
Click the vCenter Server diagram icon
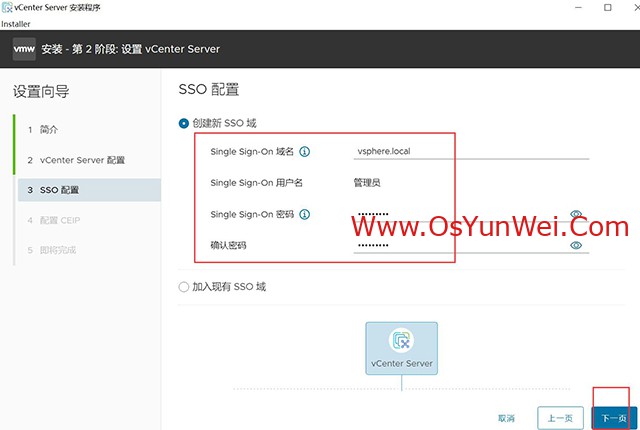click(402, 340)
